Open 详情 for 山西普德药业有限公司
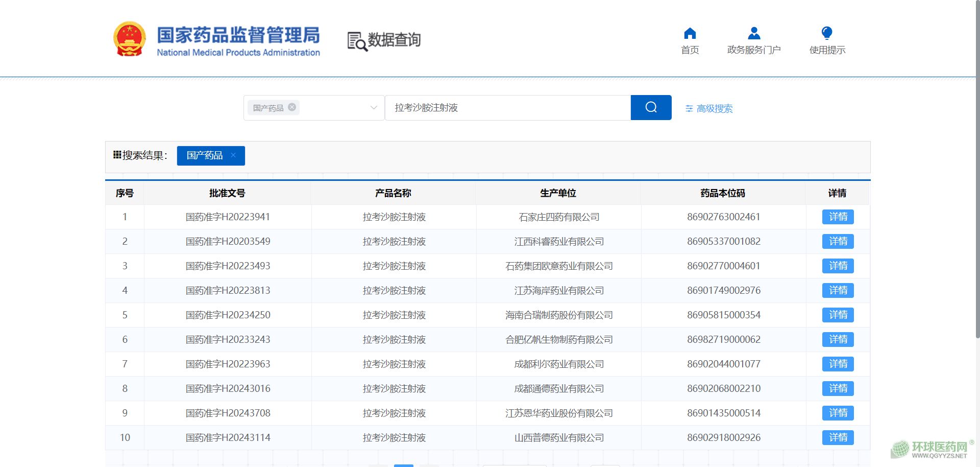 tap(838, 437)
